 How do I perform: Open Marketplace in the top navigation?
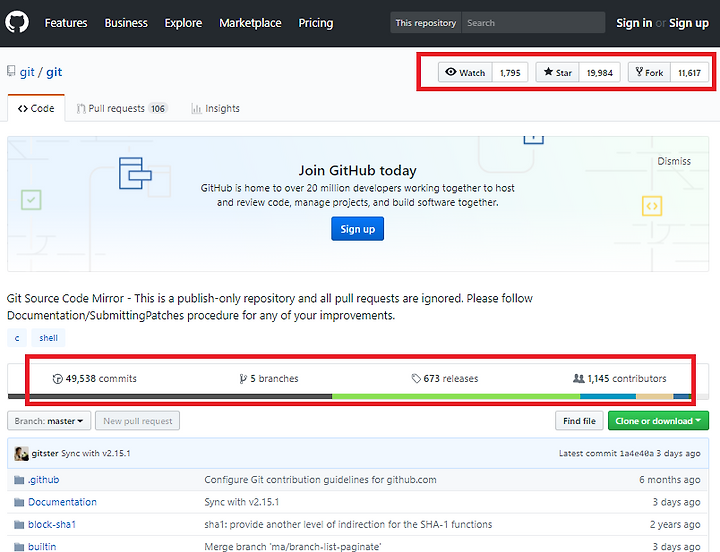coord(250,23)
